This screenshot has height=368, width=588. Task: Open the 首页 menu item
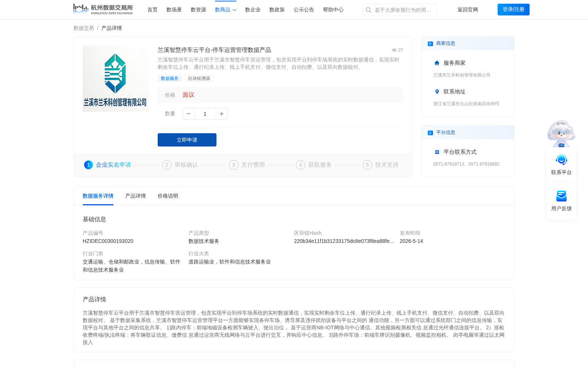coord(153,10)
